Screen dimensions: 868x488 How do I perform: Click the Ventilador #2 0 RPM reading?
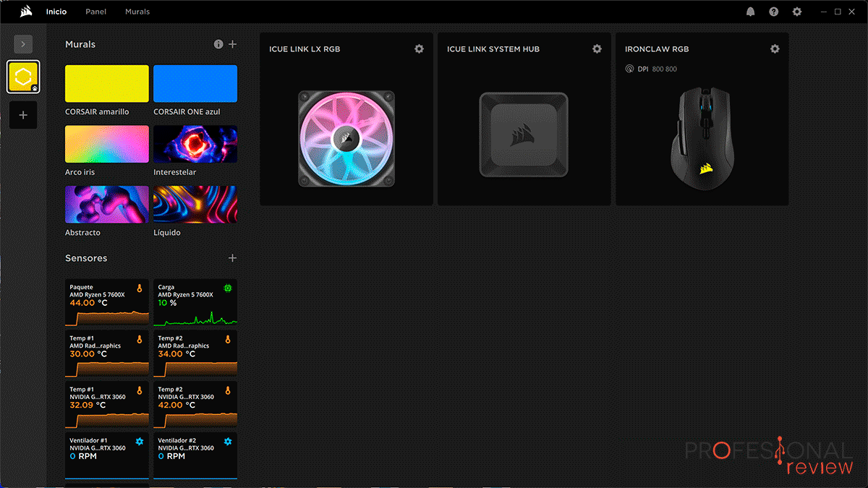(171, 456)
